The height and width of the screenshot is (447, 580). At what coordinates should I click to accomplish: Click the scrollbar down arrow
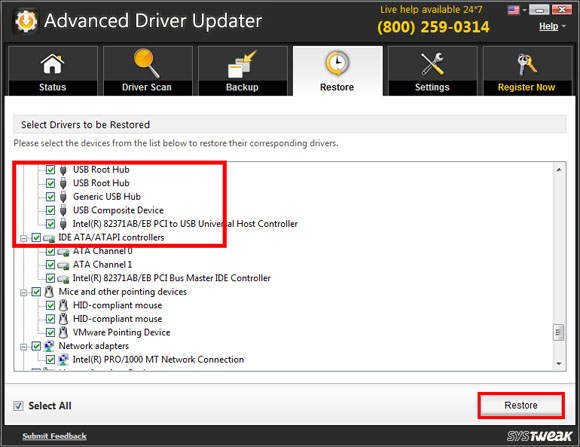[559, 364]
